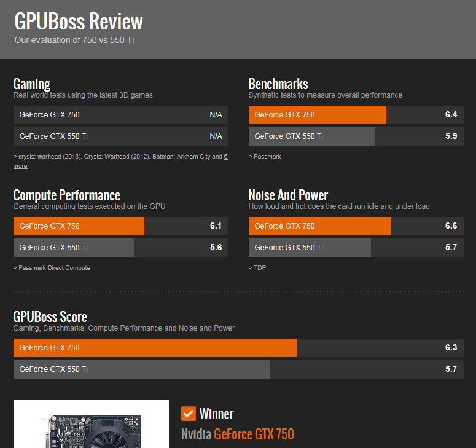Click the Compute Performance section heading

point(66,195)
